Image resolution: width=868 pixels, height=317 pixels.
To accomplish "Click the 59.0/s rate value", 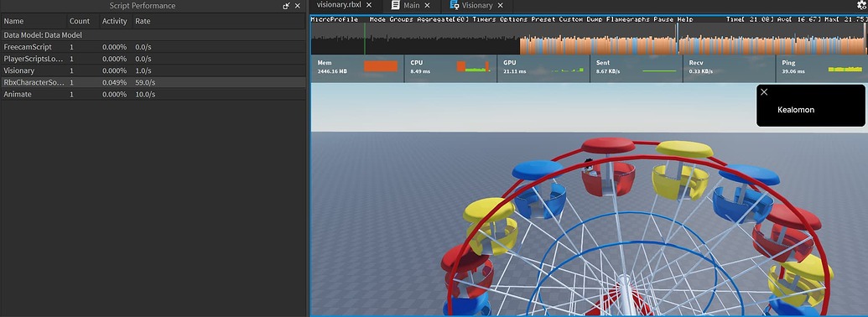I will (x=145, y=82).
